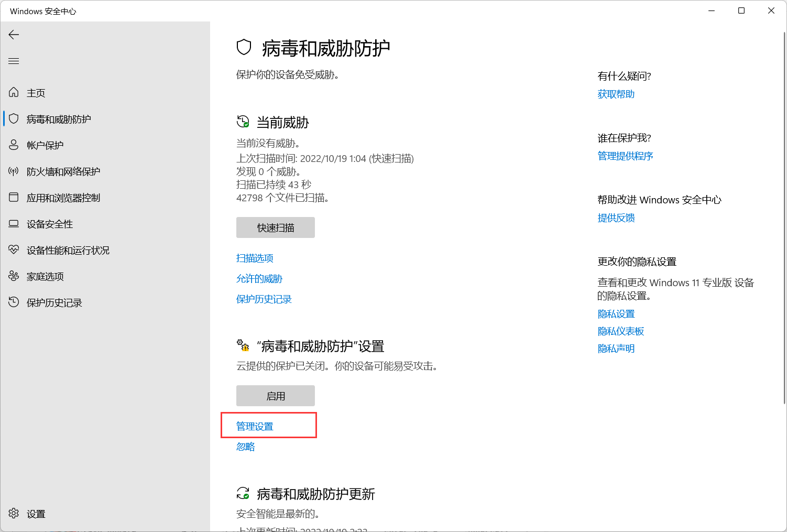Click the 帐户保护 person icon
Image resolution: width=787 pixels, height=532 pixels.
coord(14,145)
